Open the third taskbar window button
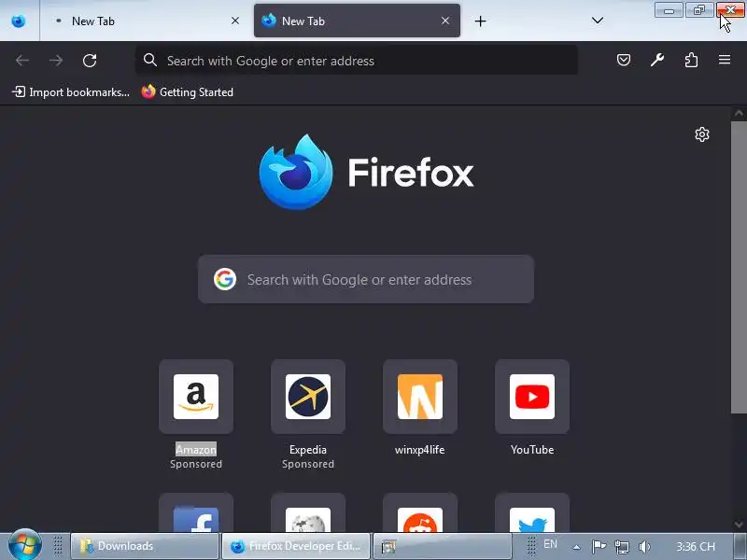This screenshot has height=560, width=747. click(442, 546)
